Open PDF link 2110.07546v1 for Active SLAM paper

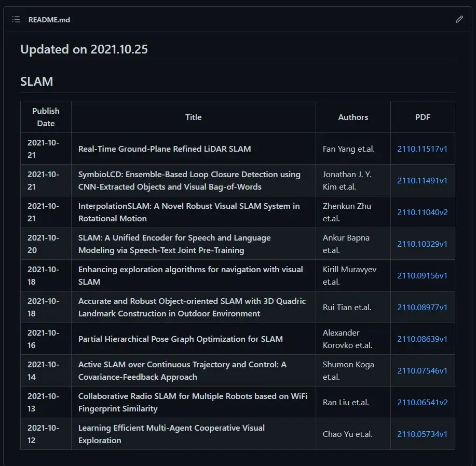422,370
